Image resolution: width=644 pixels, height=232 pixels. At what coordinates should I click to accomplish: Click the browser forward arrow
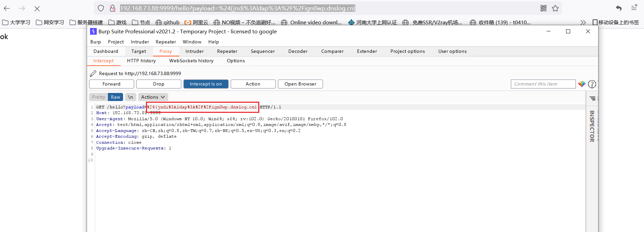tap(22, 8)
